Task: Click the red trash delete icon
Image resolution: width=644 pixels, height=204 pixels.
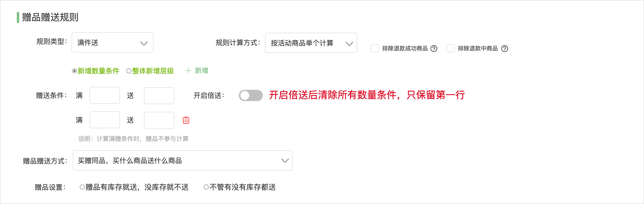Action: (x=186, y=120)
